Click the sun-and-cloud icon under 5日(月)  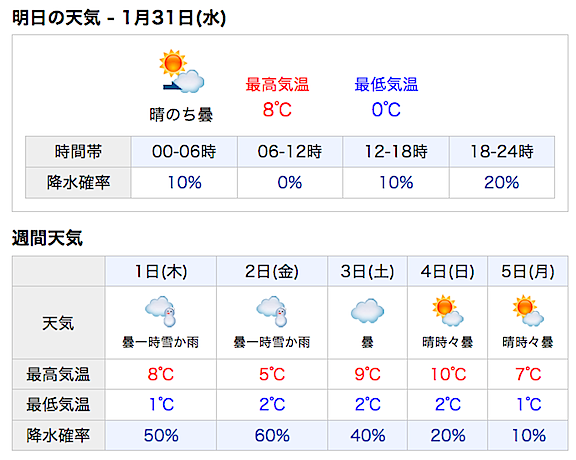tap(528, 311)
